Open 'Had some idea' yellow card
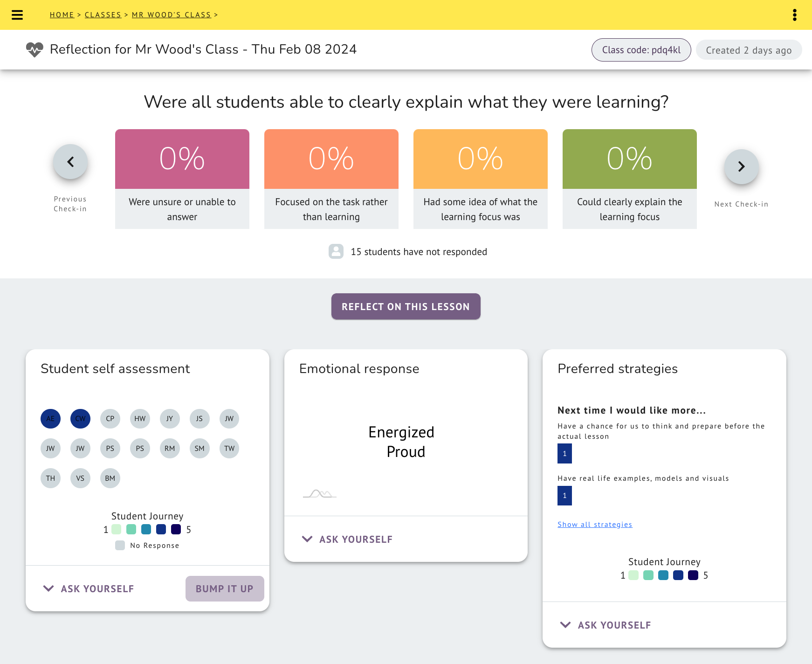This screenshot has height=664, width=812. tap(481, 179)
